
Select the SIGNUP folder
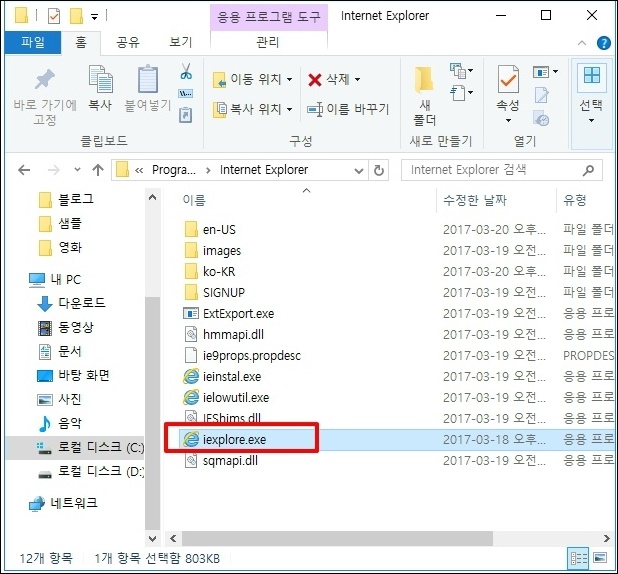pos(214,293)
